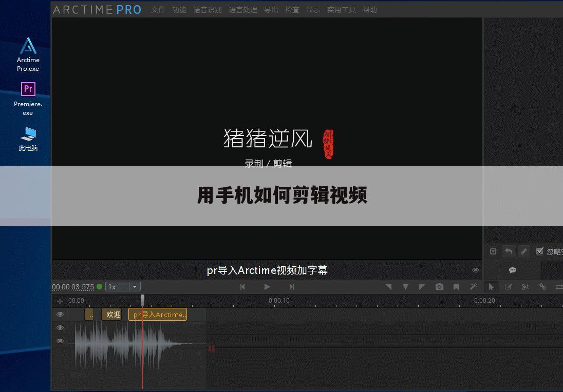Image resolution: width=563 pixels, height=392 pixels.
Task: Click the green recording indicator beside the timecode
Action: 100,286
